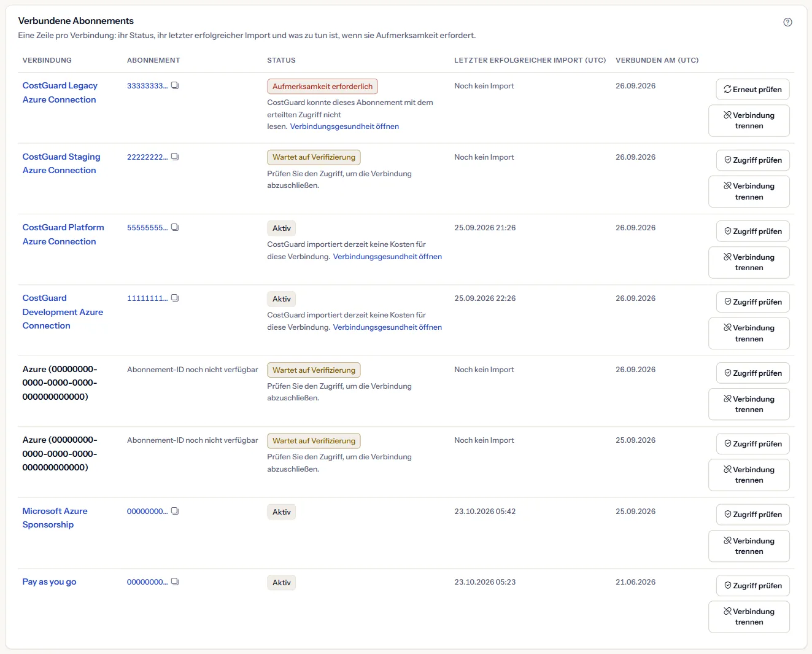Viewport: 812px width, 654px height.
Task: Click the 'LETZTER ERFOLGREICHER IMPORT (UTC)' column header
Action: 530,60
